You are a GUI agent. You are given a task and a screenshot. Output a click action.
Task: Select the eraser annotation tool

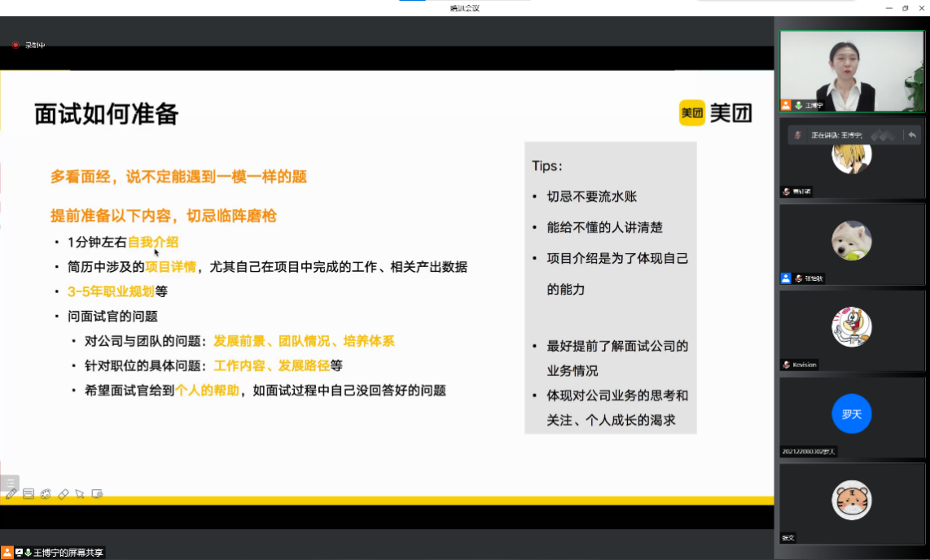point(63,494)
